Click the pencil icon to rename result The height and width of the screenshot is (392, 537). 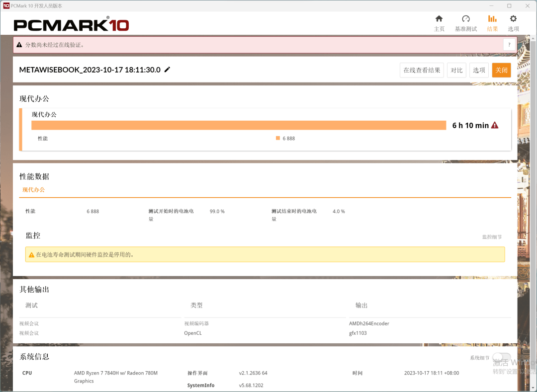pos(168,70)
